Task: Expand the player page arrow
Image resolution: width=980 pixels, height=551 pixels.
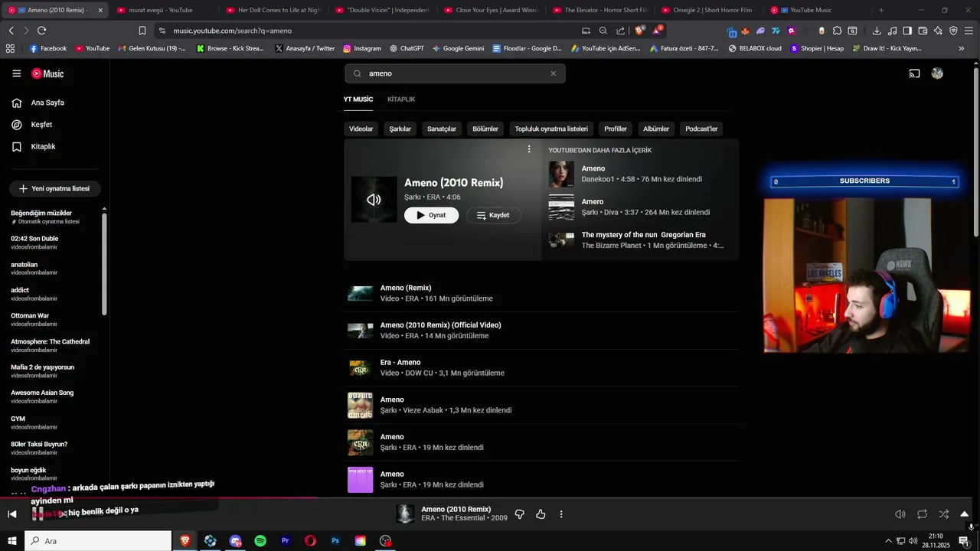Action: point(965,514)
